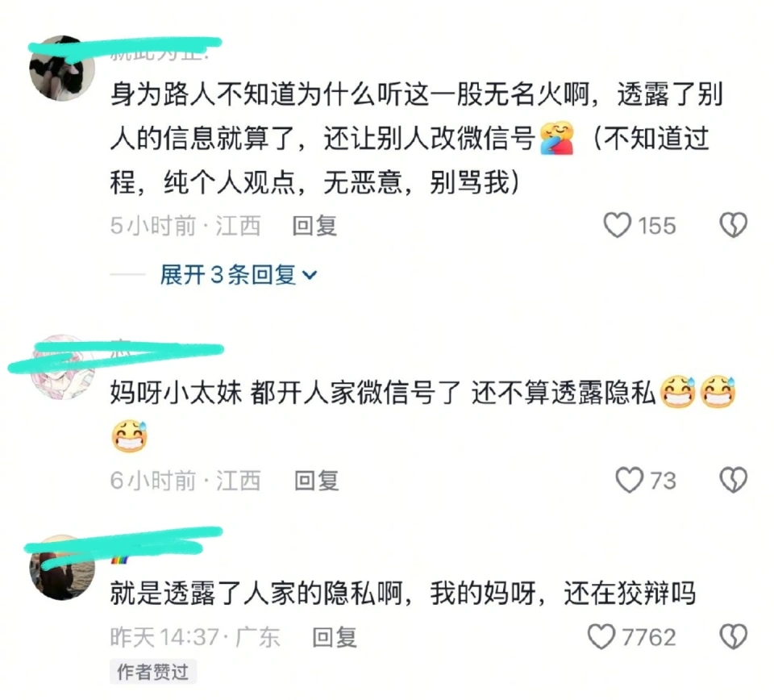The image size is (774, 700).
Task: Like the comment with 73 likes
Action: click(630, 480)
